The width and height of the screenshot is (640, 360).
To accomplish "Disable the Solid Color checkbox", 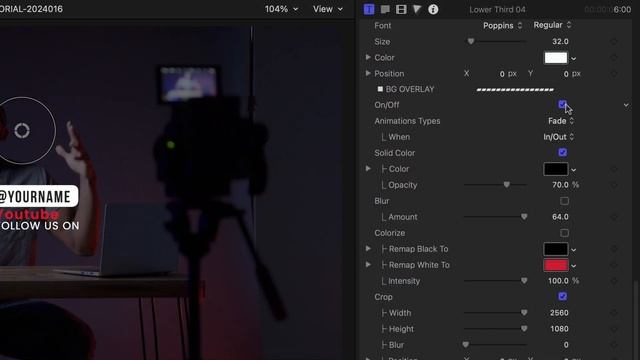I will click(x=562, y=153).
